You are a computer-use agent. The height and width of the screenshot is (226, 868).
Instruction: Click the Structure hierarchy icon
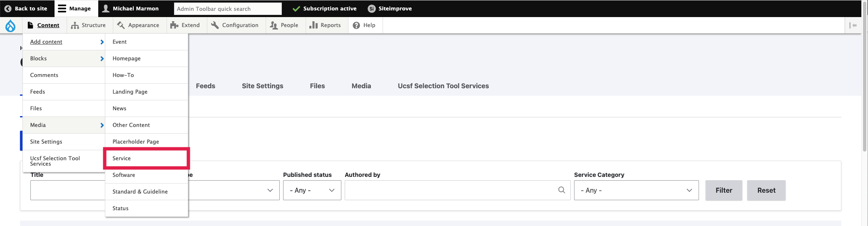(x=75, y=25)
